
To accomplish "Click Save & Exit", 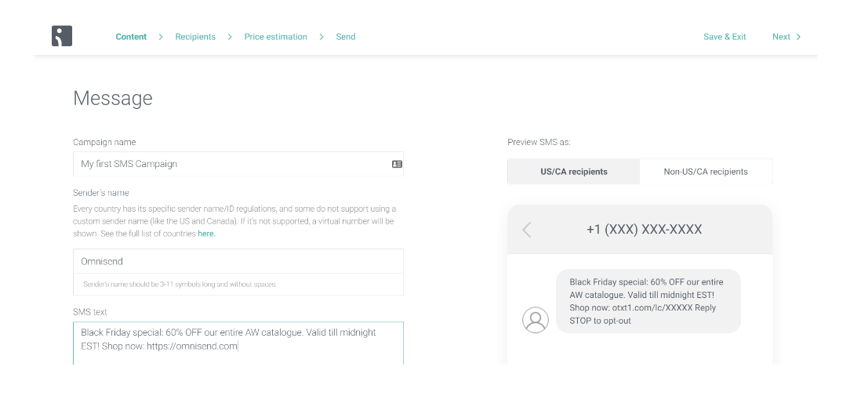I will point(725,37).
